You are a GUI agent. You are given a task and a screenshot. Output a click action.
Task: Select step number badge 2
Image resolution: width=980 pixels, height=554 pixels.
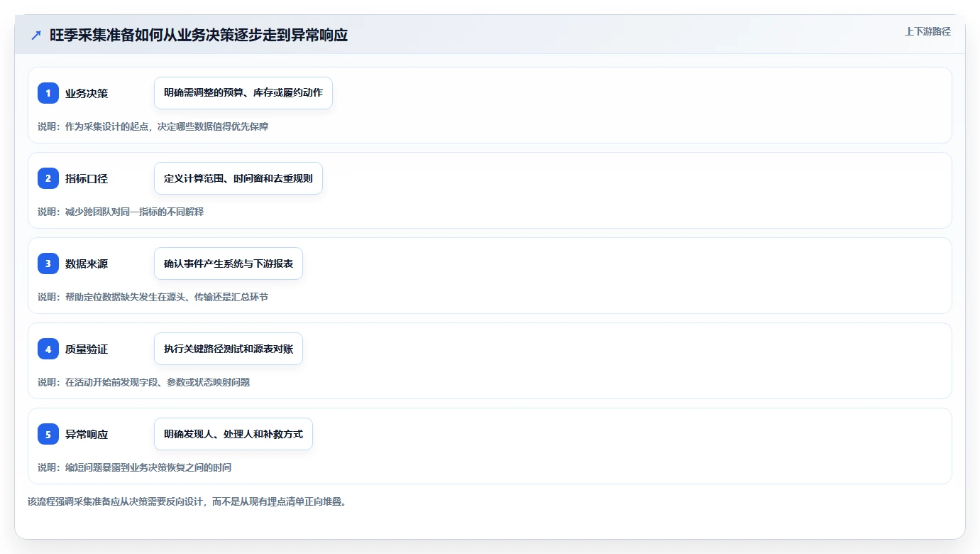[48, 178]
